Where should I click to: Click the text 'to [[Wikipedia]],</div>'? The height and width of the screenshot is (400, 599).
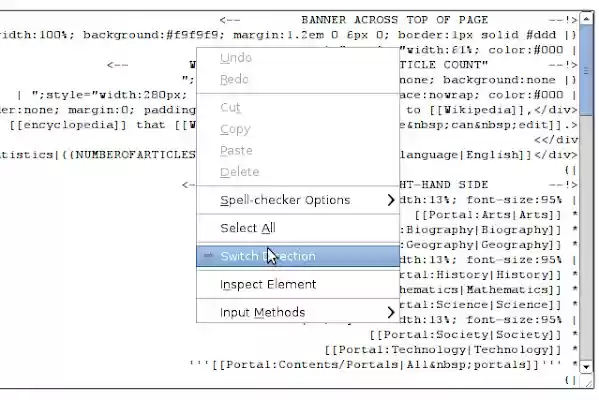(492, 110)
